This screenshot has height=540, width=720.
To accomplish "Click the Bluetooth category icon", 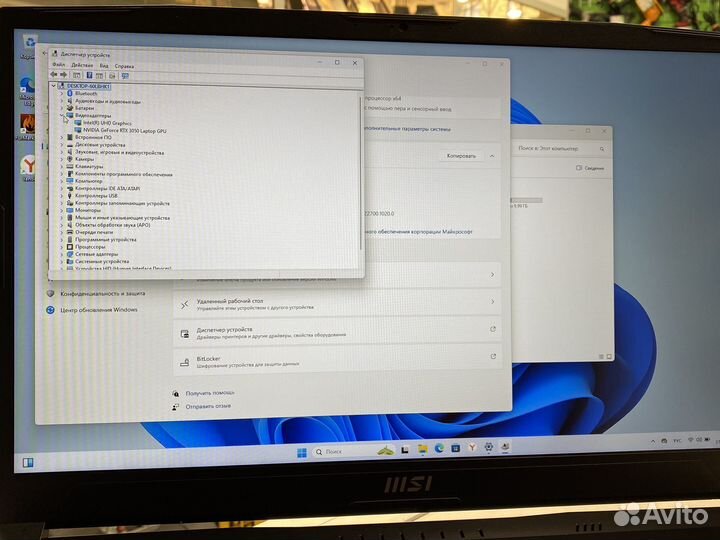I will pyautogui.click(x=68, y=94).
